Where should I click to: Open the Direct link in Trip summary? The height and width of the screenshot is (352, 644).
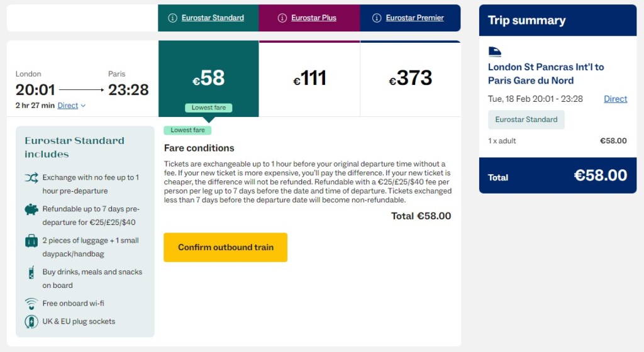pos(616,99)
